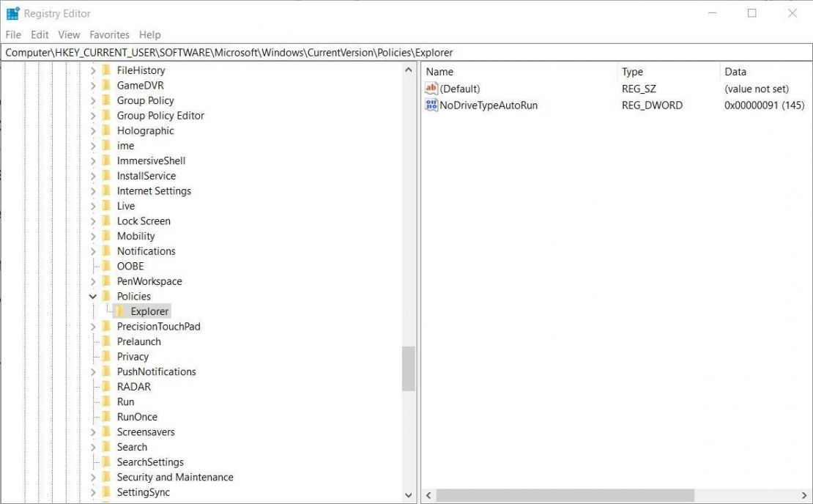The image size is (813, 504).
Task: Open the Favorites menu
Action: pyautogui.click(x=109, y=34)
